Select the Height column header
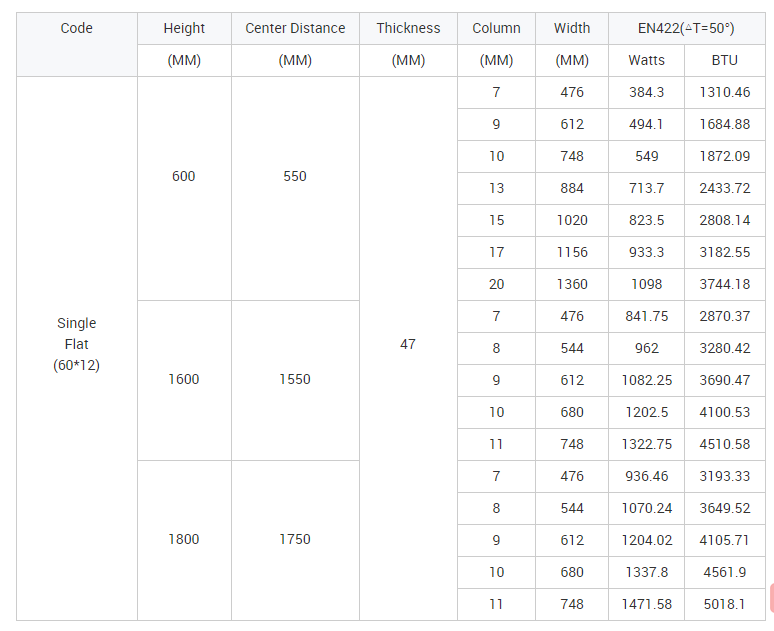The width and height of the screenshot is (774, 631). pos(184,29)
